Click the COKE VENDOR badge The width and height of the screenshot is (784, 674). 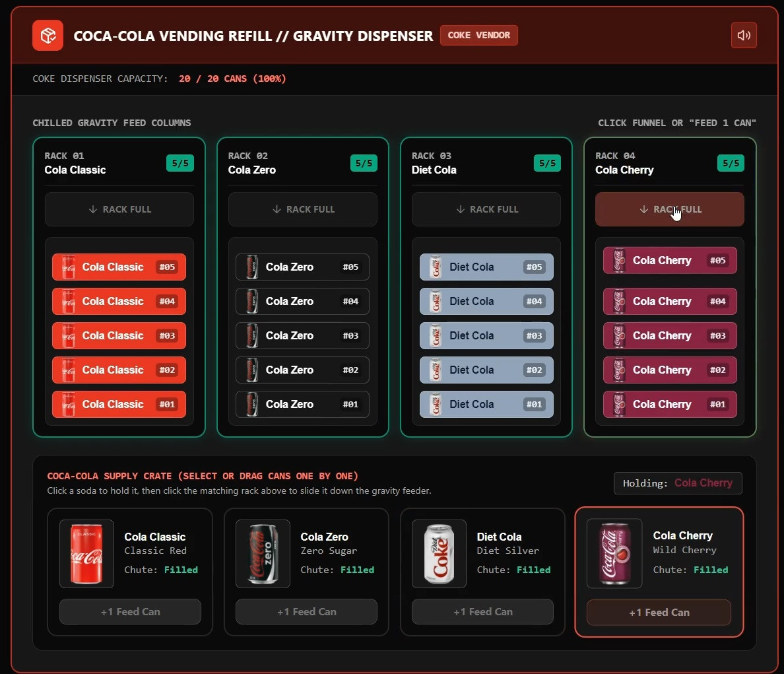(478, 35)
